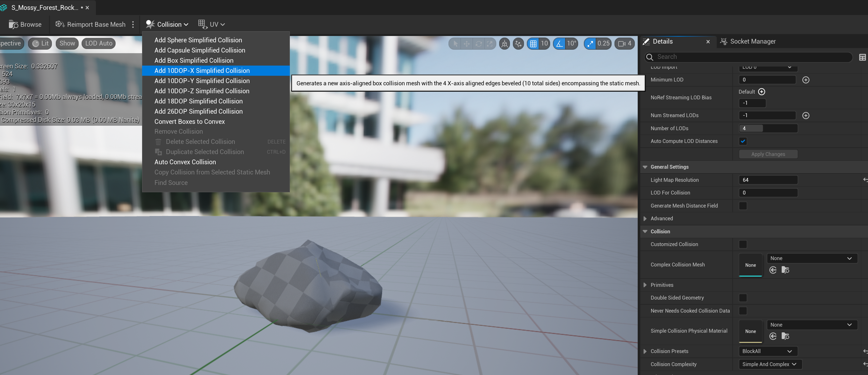Uncheck Auto Compute LOD Distances

coord(742,141)
